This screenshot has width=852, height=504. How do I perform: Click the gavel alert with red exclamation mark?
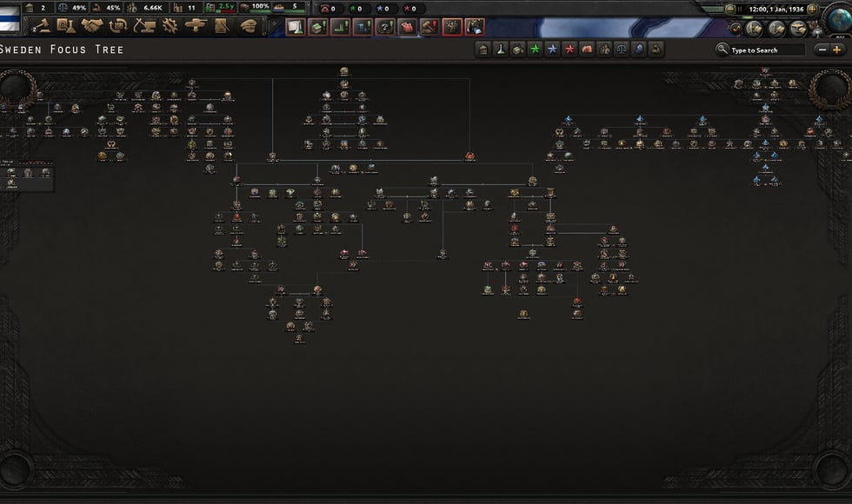(x=429, y=27)
